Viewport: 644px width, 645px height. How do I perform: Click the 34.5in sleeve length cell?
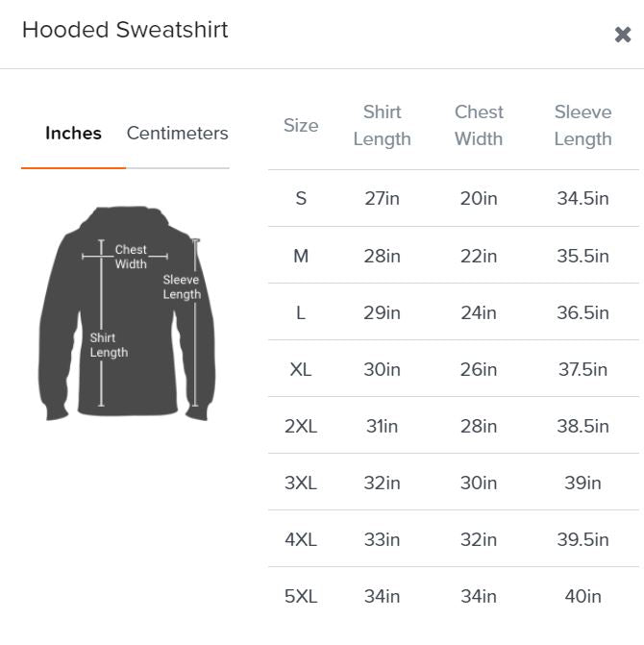tap(582, 199)
